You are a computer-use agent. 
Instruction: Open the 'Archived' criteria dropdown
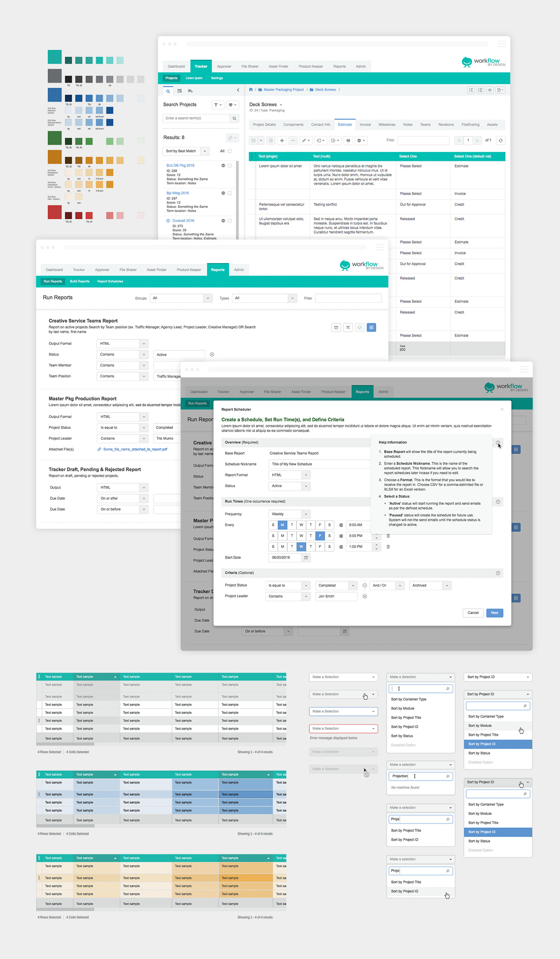tap(430, 586)
